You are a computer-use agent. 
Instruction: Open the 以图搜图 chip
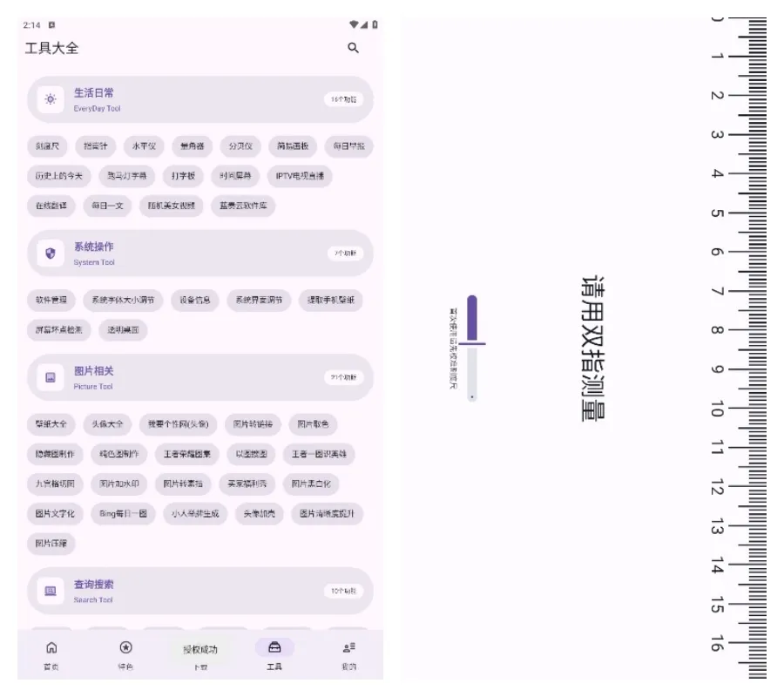pos(252,454)
